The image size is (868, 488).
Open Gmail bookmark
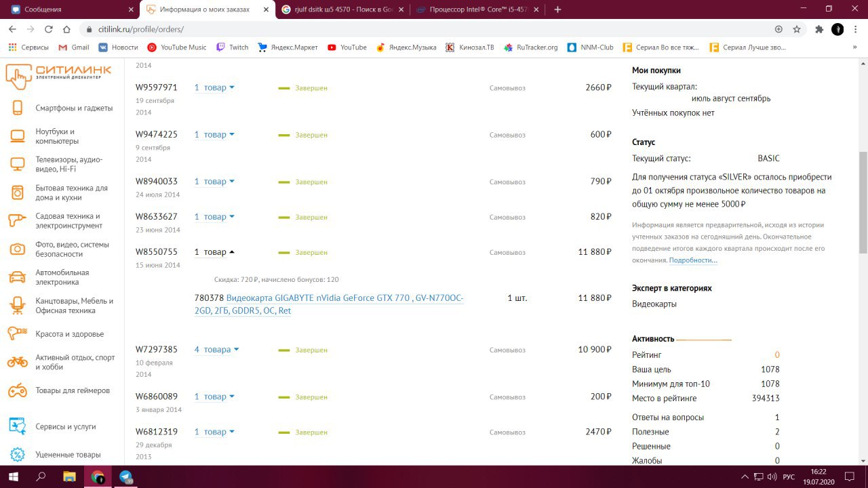point(74,47)
